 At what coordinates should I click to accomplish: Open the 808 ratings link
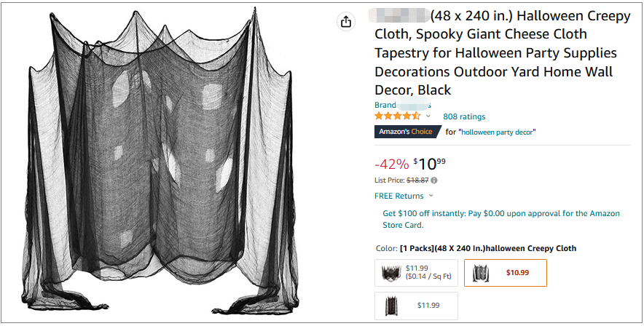tap(464, 116)
